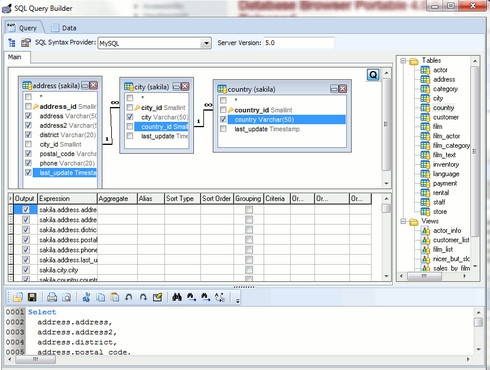
Task: Open print preview icon
Action: point(67,297)
